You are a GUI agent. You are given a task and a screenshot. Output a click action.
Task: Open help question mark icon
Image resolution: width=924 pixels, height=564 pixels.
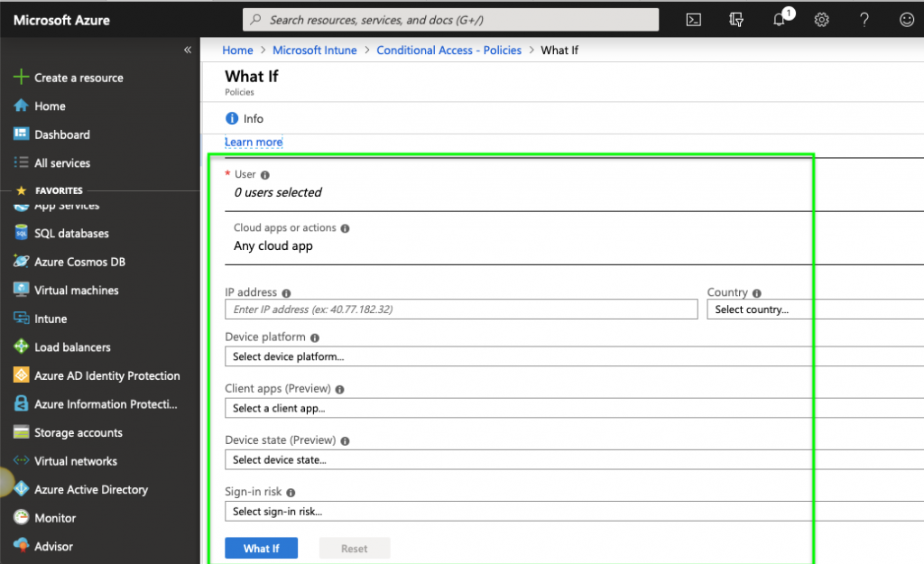coord(864,20)
